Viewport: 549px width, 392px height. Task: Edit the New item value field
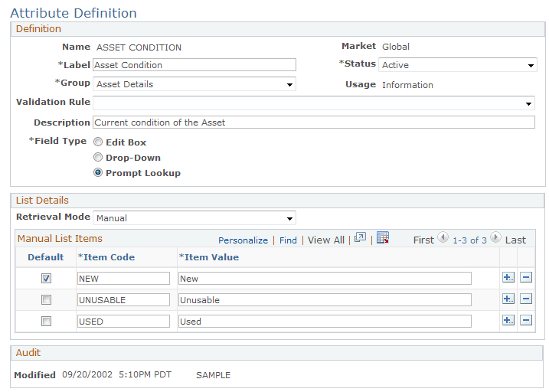325,279
